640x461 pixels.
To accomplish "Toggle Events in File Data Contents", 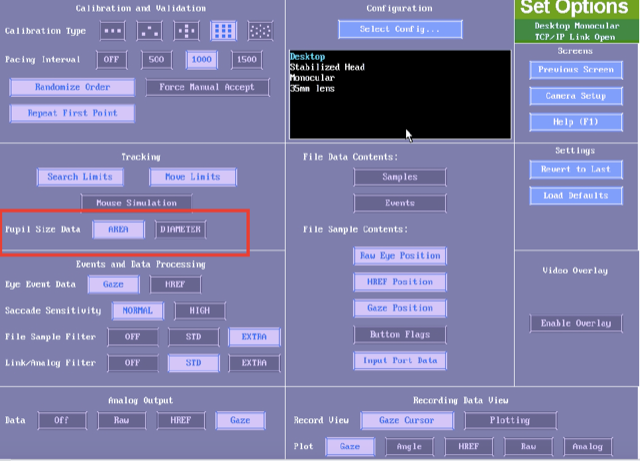I will pyautogui.click(x=400, y=203).
